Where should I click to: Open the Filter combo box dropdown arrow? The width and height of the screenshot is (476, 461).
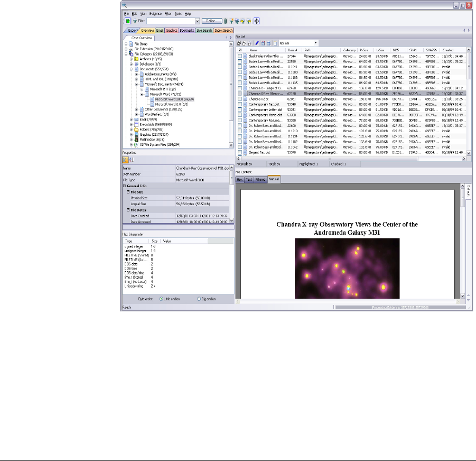click(x=198, y=21)
